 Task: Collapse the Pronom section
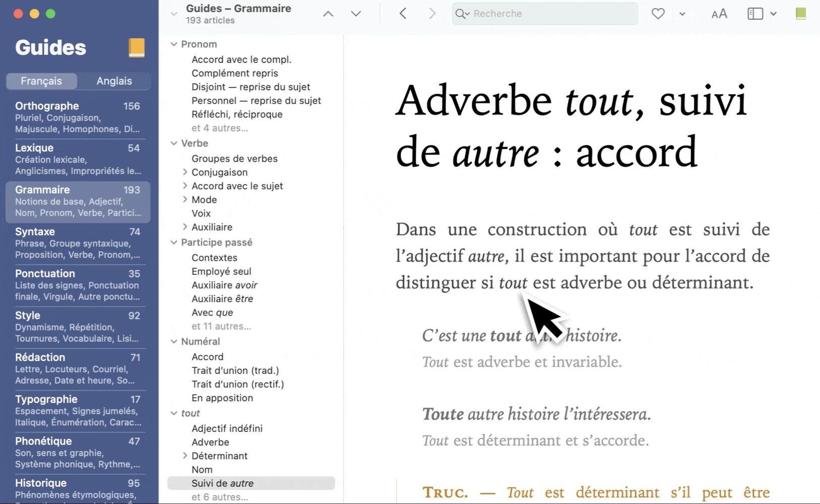[174, 44]
